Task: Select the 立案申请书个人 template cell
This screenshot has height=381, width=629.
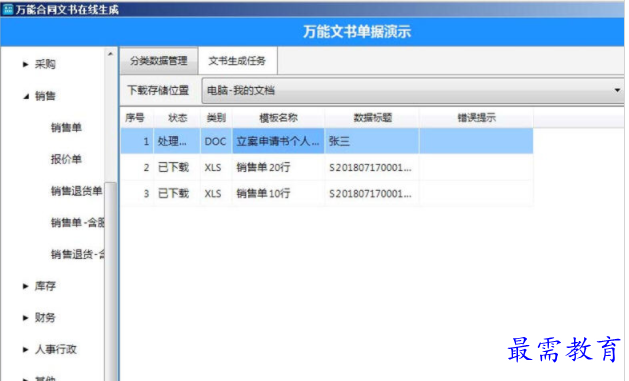Action: point(278,141)
